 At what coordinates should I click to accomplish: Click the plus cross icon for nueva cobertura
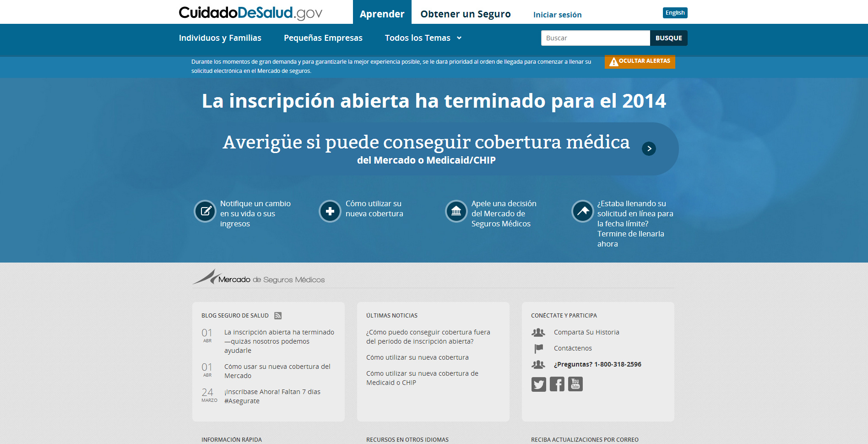click(330, 211)
